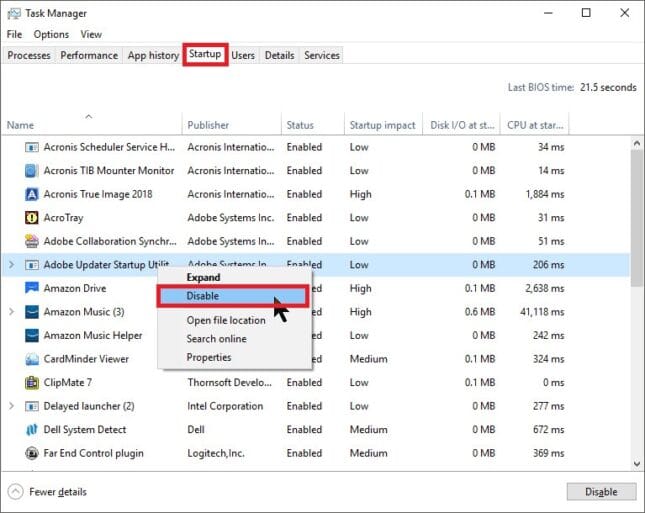Sort by the Startup impact column header
The width and height of the screenshot is (645, 513).
(383, 124)
